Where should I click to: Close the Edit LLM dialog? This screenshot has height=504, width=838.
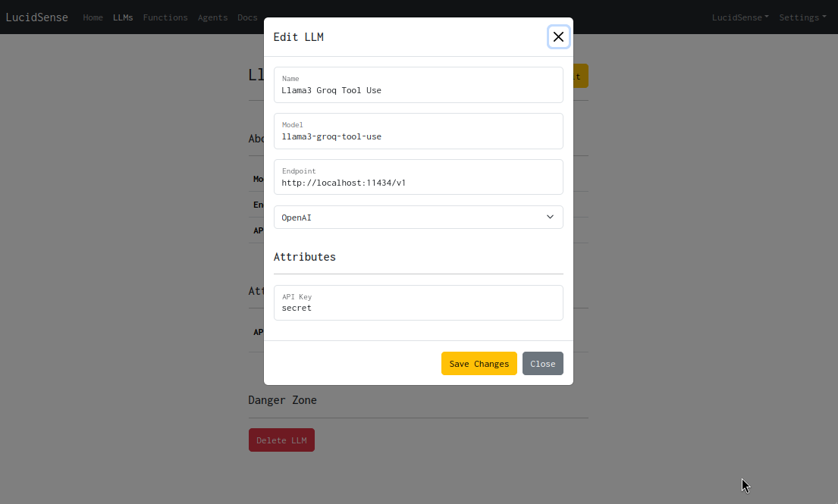click(x=542, y=363)
